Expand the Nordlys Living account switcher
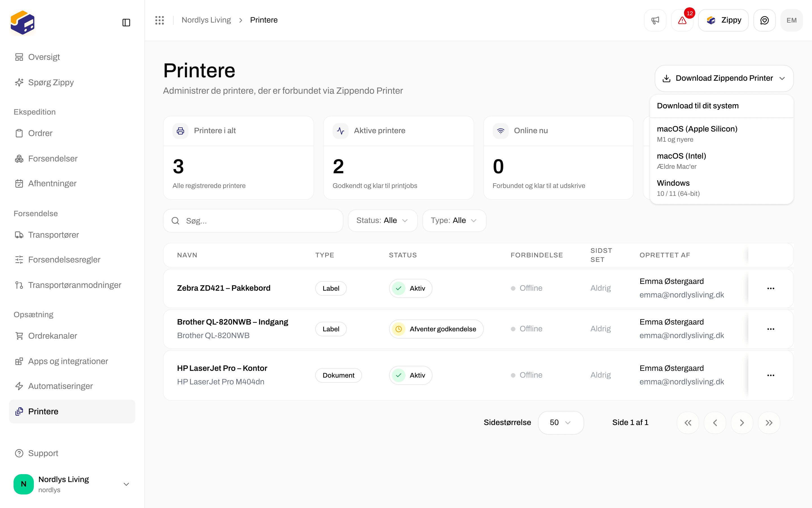This screenshot has height=508, width=812. pyautogui.click(x=72, y=484)
